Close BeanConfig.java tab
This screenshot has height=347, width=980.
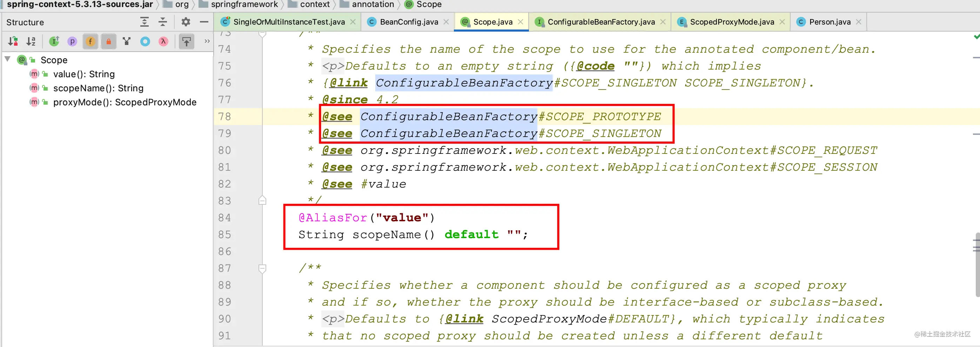coord(446,22)
